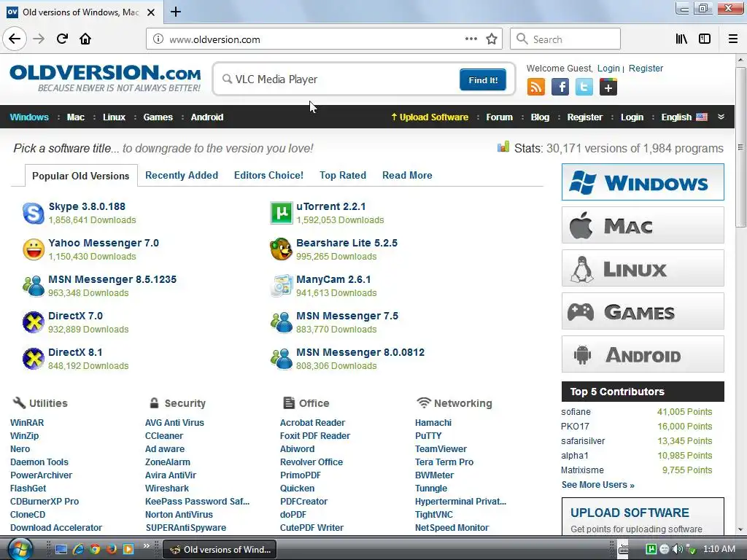Select Games in the black navigation bar
Screen dimensions: 747x560
(x=158, y=117)
